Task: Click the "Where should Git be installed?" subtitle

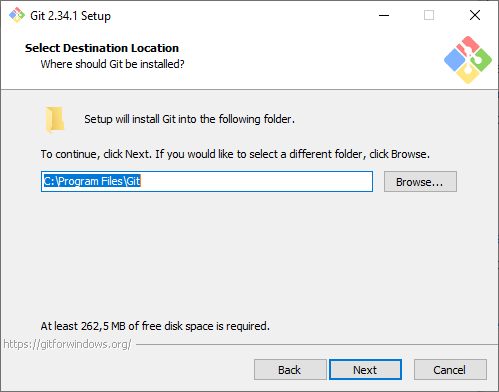Action: (x=112, y=64)
